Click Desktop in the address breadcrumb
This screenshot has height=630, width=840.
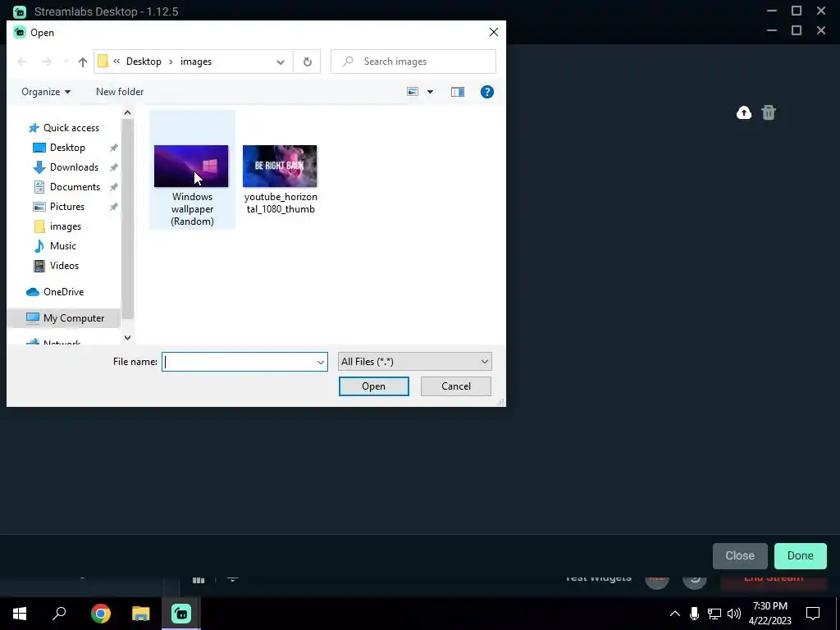coord(144,62)
